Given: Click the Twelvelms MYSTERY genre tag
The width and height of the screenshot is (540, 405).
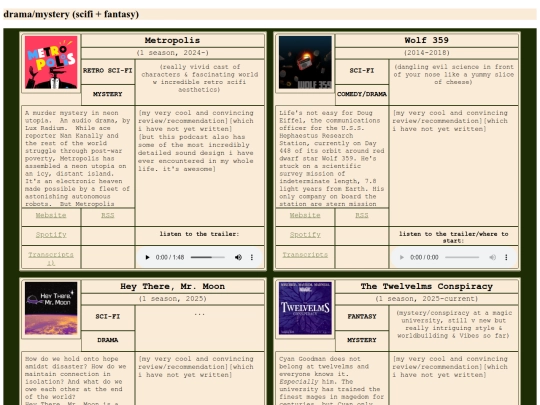Looking at the screenshot, I should coord(362,340).
